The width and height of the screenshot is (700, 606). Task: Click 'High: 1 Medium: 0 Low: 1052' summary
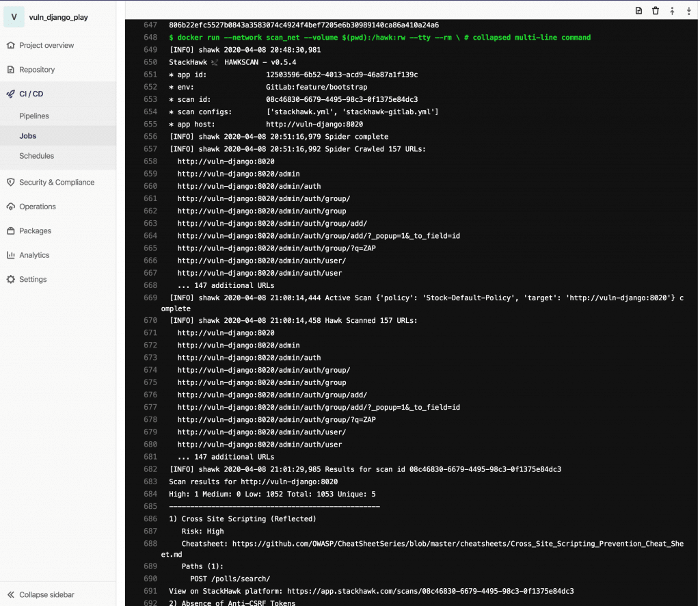pos(272,494)
